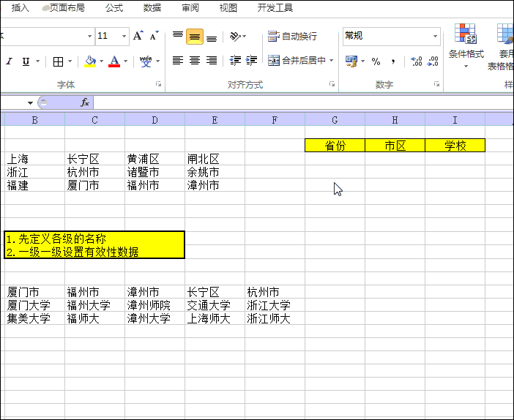Screen dimensions: 514x420
Task: Select the 市区 header cell
Action: click(x=395, y=145)
